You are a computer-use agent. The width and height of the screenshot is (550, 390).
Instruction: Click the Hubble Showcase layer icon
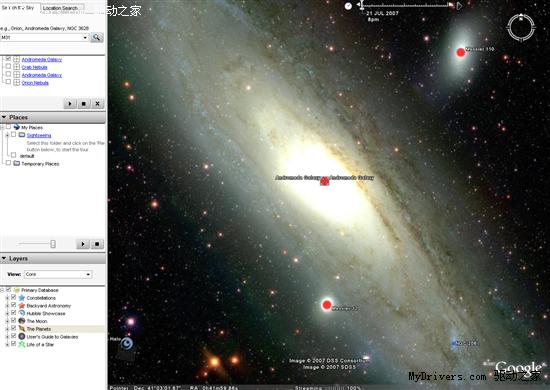coord(22,313)
